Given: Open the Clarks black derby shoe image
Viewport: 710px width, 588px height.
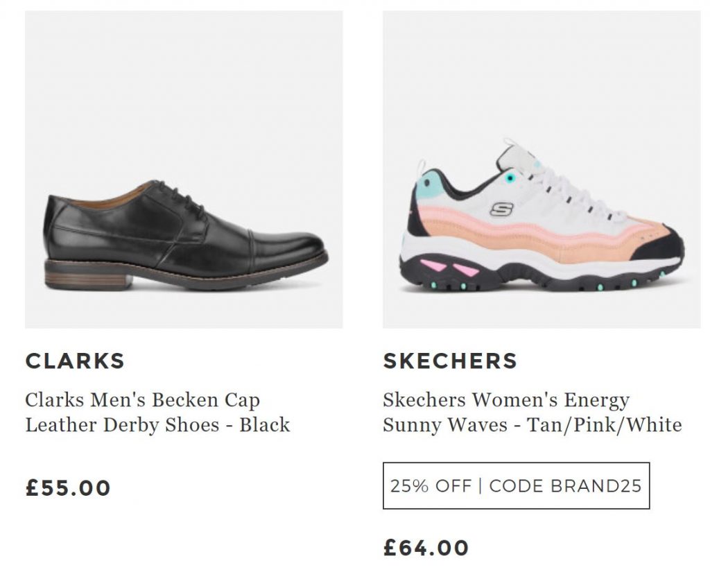Looking at the screenshot, I should point(184,169).
